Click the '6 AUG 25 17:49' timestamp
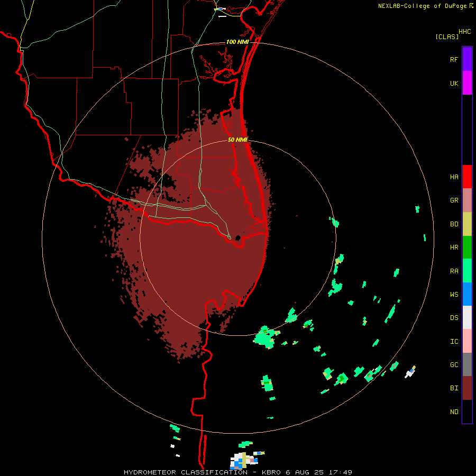476x476 pixels. (319, 472)
